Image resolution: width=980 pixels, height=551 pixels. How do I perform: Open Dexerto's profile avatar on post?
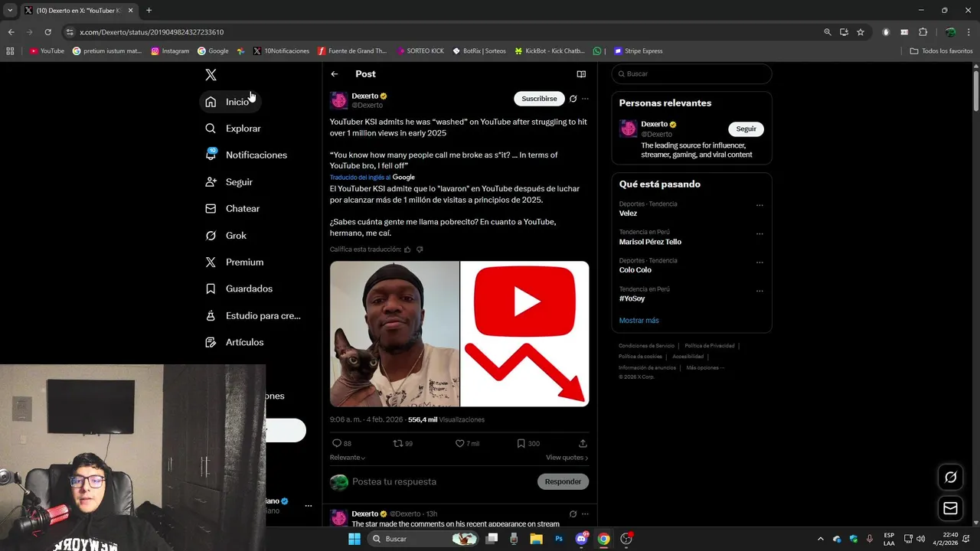click(338, 101)
